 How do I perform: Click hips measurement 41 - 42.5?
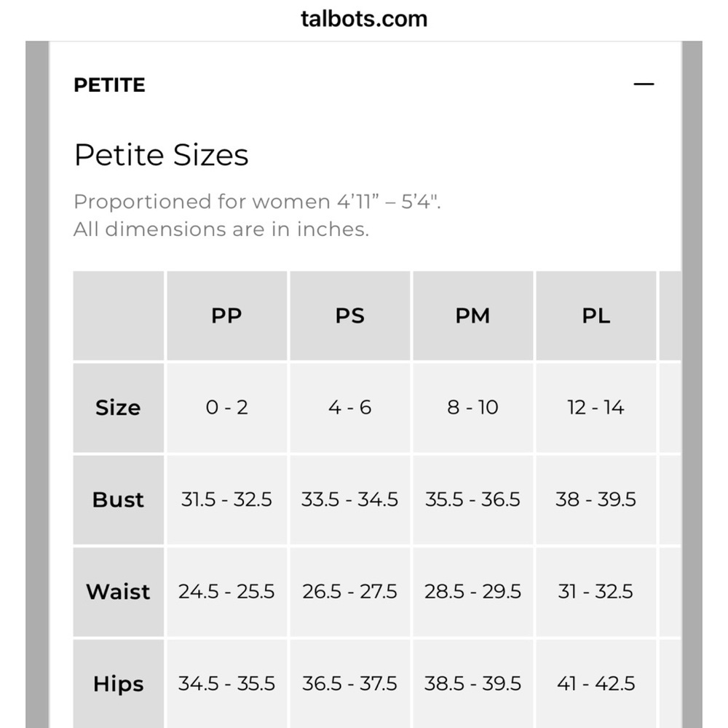[x=596, y=684]
